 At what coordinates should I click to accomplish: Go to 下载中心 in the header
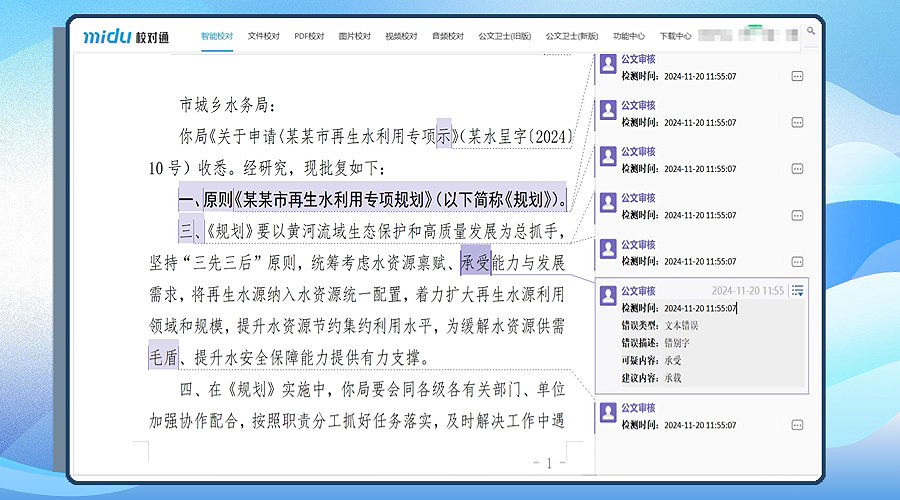[x=675, y=36]
